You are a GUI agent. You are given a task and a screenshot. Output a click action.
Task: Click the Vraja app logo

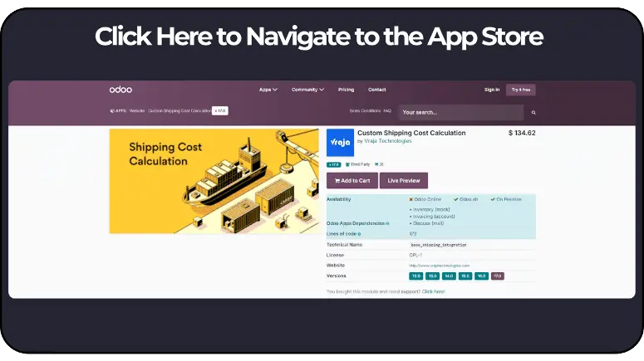pos(340,143)
